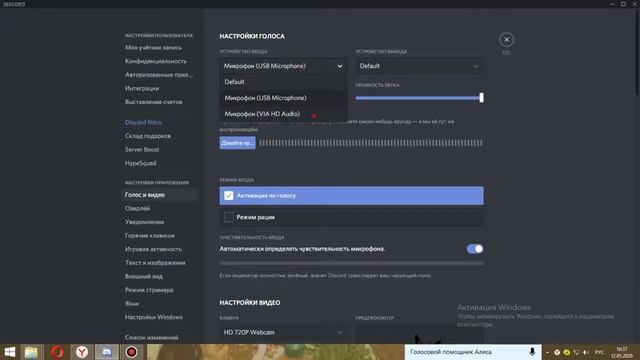
Task: Open Моя учётная запись settings
Action: click(153, 47)
